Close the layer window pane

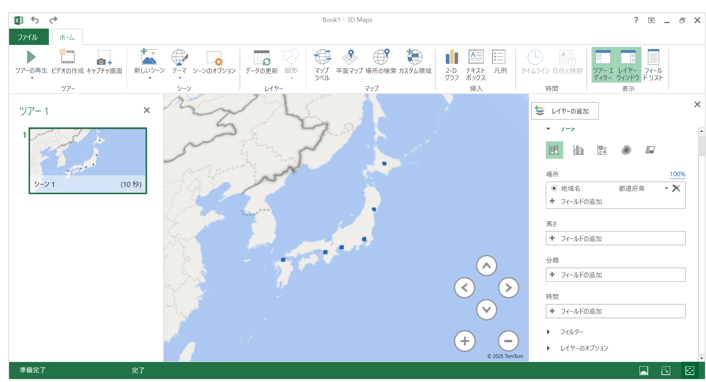pyautogui.click(x=697, y=105)
